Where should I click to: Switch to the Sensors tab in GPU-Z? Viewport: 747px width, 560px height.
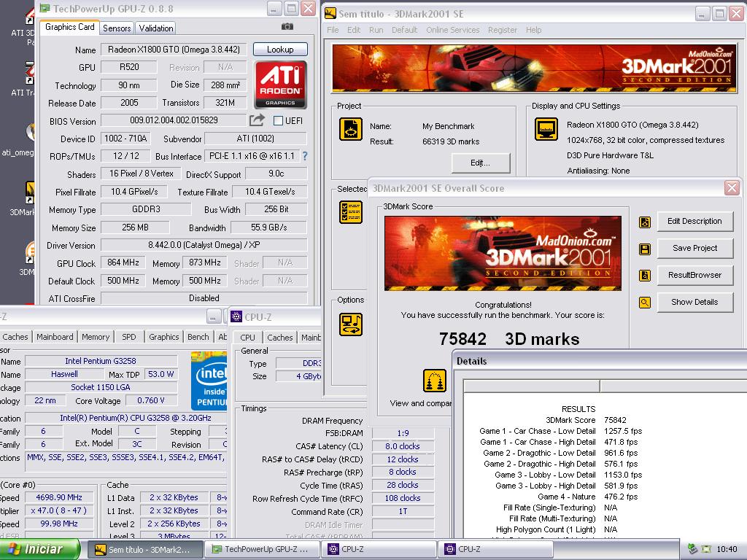(x=117, y=28)
